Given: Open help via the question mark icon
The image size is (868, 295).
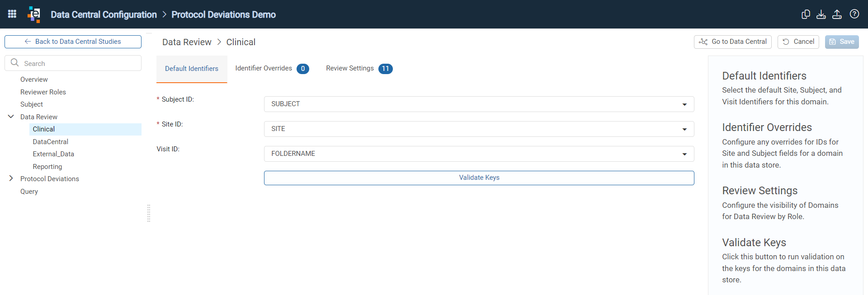Looking at the screenshot, I should tap(854, 14).
